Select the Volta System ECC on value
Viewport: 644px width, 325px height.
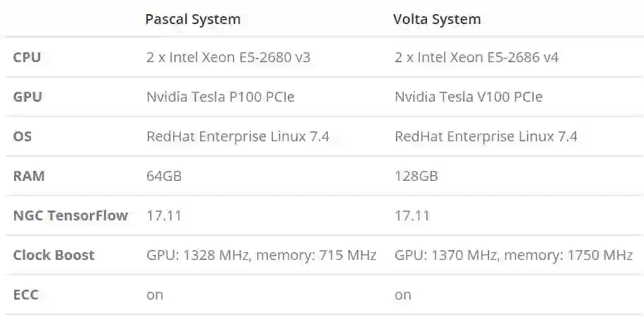(x=403, y=295)
